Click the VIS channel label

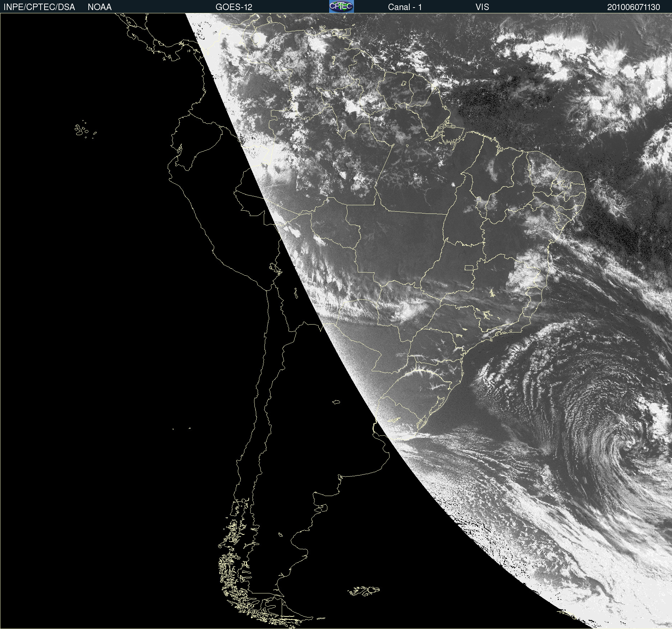[x=482, y=7]
